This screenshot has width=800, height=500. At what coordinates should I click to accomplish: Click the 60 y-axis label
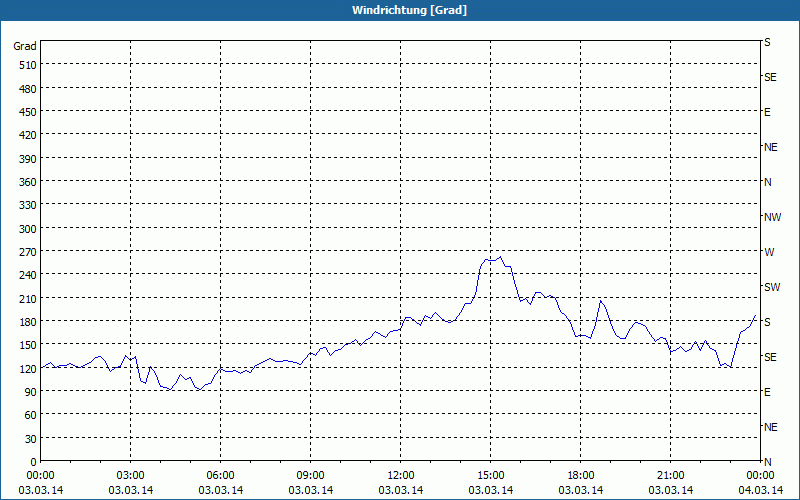[x=31, y=415]
